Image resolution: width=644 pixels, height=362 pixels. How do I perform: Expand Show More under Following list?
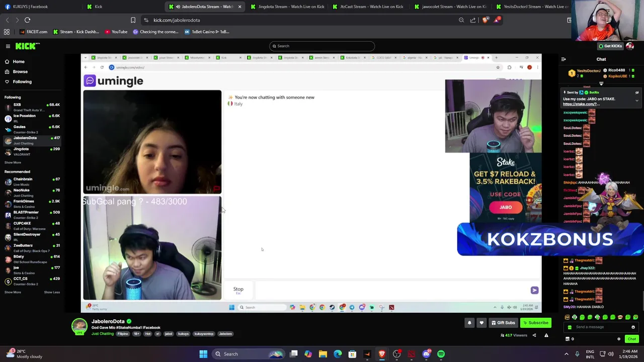click(x=13, y=162)
